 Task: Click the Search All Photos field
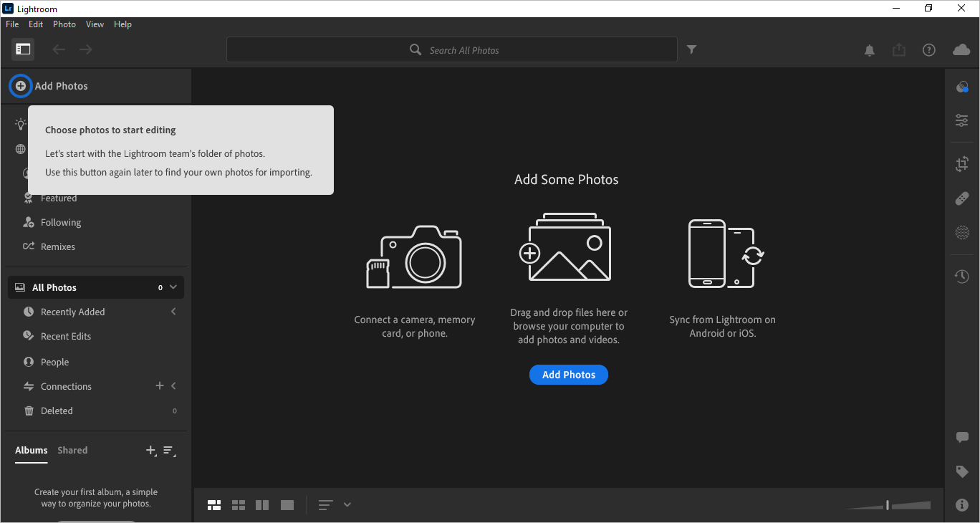point(463,50)
